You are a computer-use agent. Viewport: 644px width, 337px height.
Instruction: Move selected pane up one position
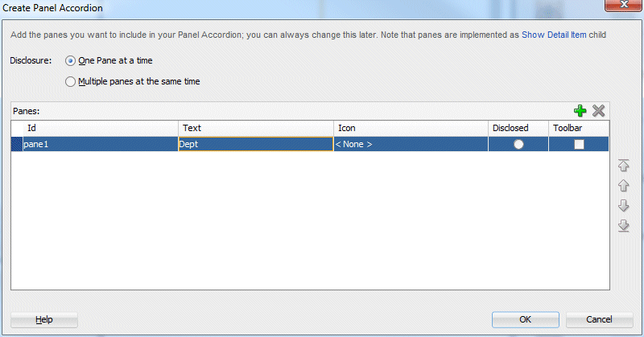coord(623,186)
